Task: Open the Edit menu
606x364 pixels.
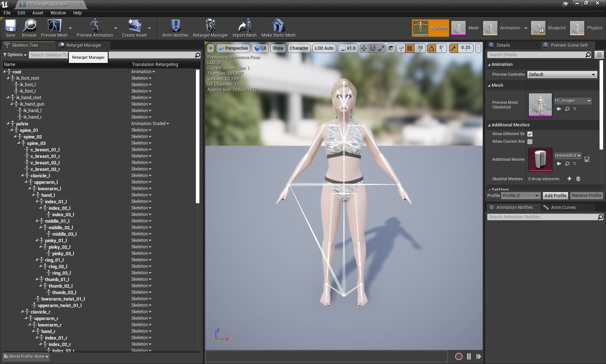Action: 22,13
